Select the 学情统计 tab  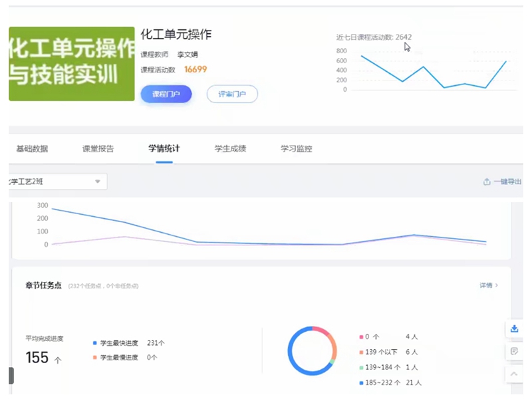pos(164,148)
